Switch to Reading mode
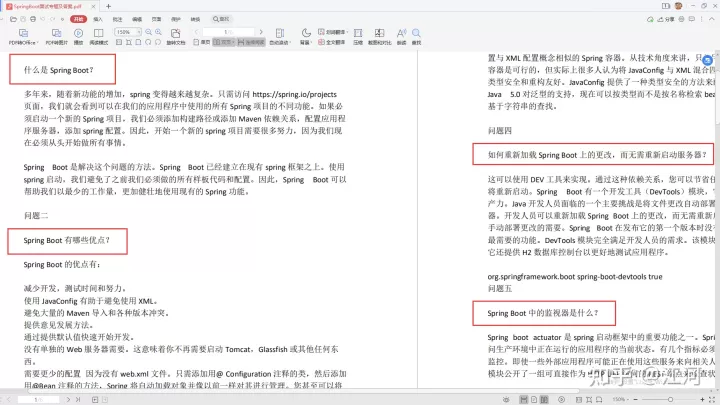The image size is (720, 405). [98, 37]
